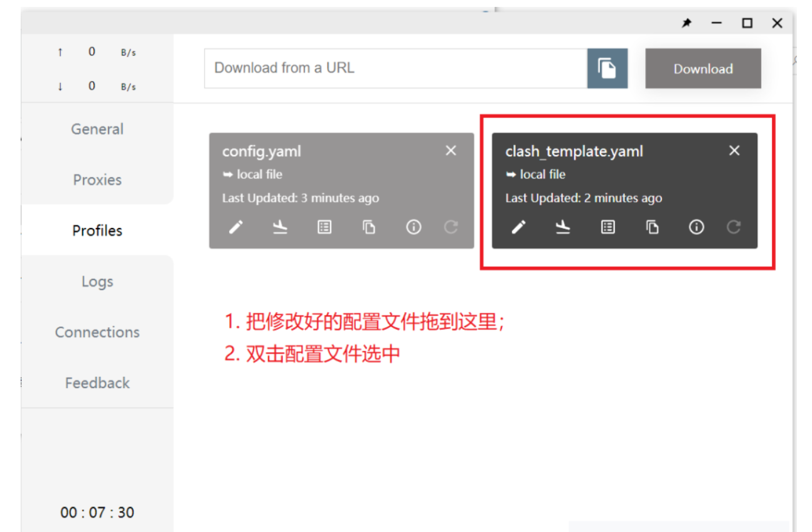The image size is (812, 532).
Task: Duplicate the config.yaml profile
Action: click(x=369, y=227)
